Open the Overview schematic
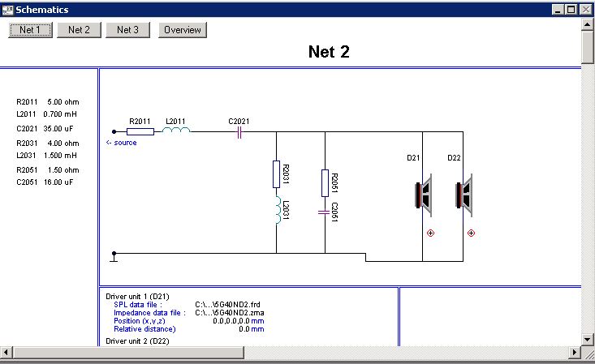This screenshot has width=595, height=364. tap(183, 30)
